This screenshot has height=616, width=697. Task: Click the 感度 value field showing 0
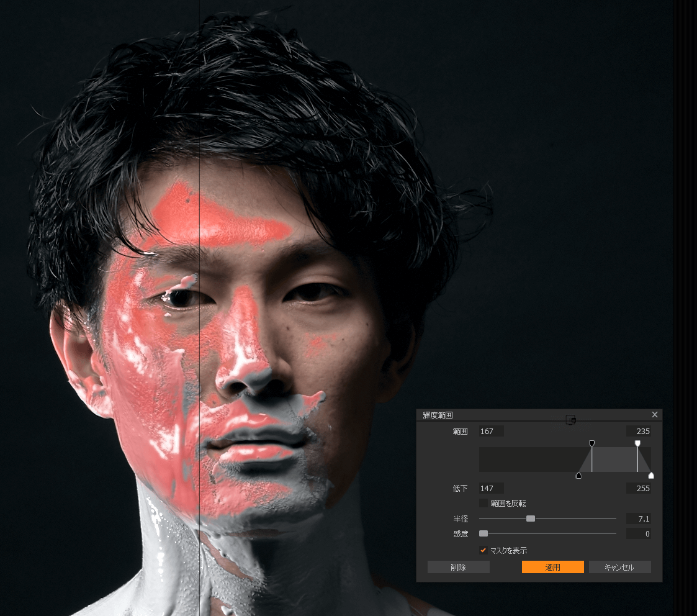(639, 533)
